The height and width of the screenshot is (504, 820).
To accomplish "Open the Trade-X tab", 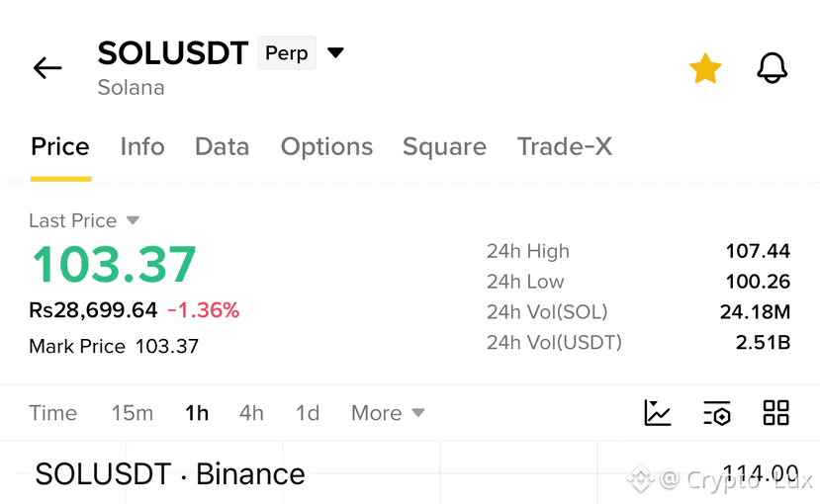I will pos(564,147).
